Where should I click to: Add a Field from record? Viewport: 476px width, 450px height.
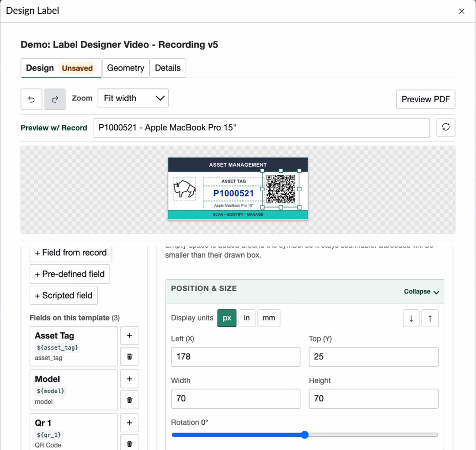[x=71, y=253]
